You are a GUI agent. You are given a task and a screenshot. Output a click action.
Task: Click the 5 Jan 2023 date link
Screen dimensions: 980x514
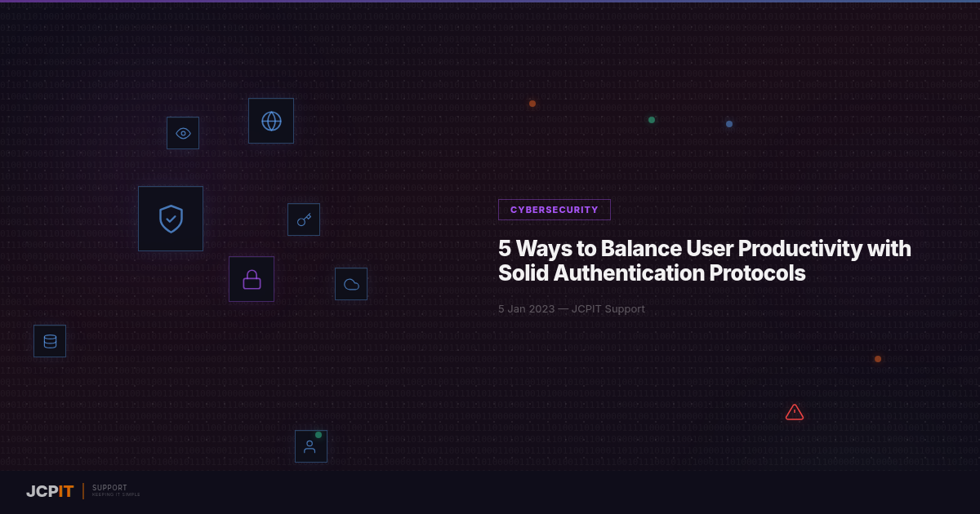click(x=526, y=308)
